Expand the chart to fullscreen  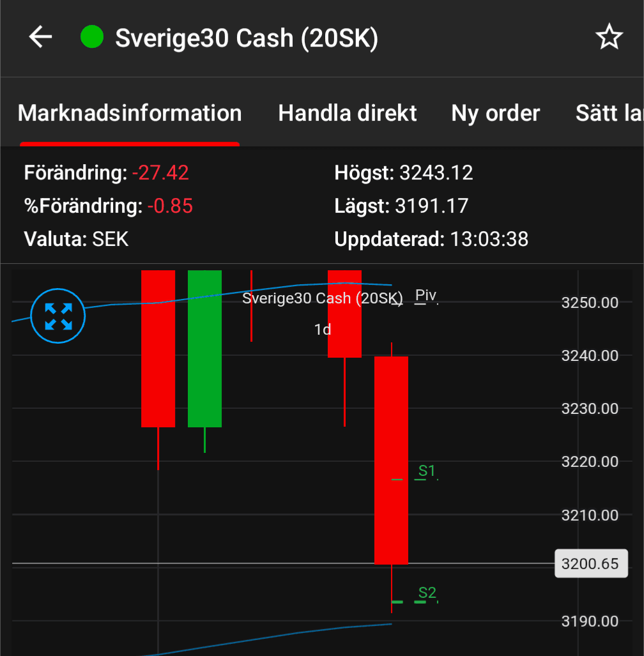(x=57, y=316)
